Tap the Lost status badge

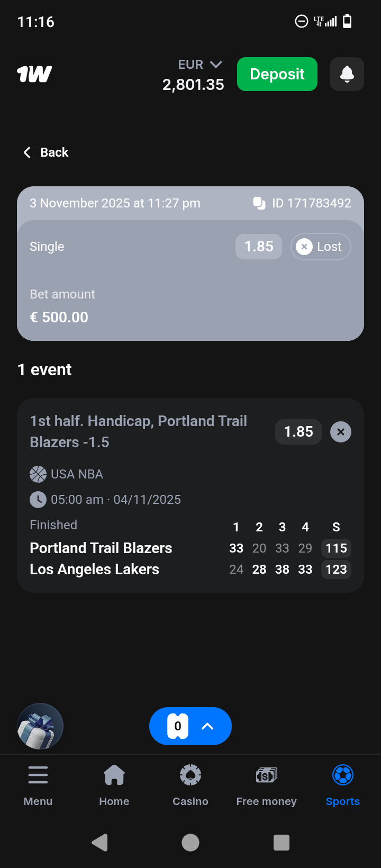click(321, 247)
